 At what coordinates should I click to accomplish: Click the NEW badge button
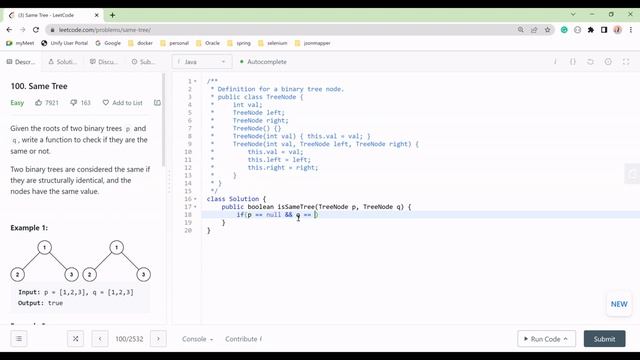pyautogui.click(x=619, y=304)
